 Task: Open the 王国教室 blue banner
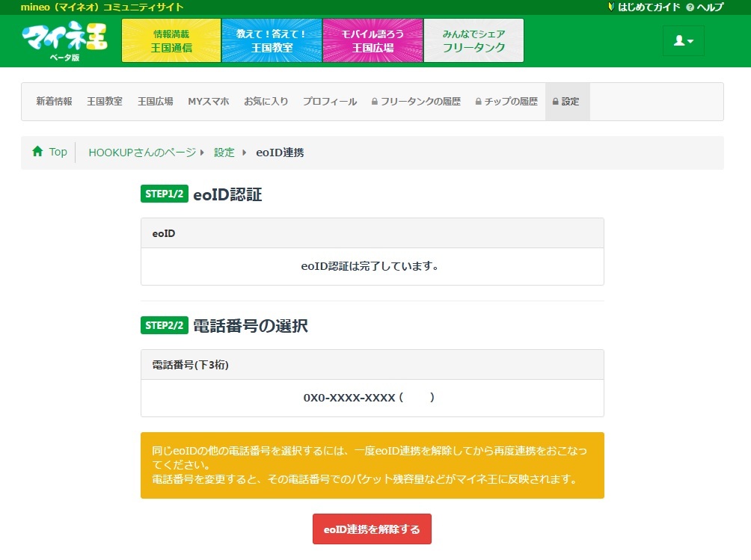point(272,41)
